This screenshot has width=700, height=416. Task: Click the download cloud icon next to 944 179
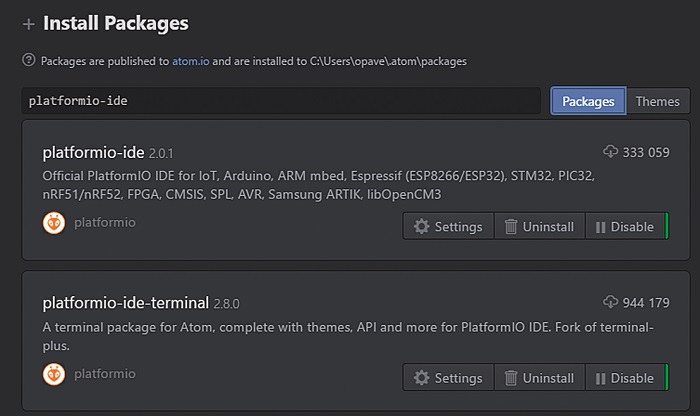point(610,302)
